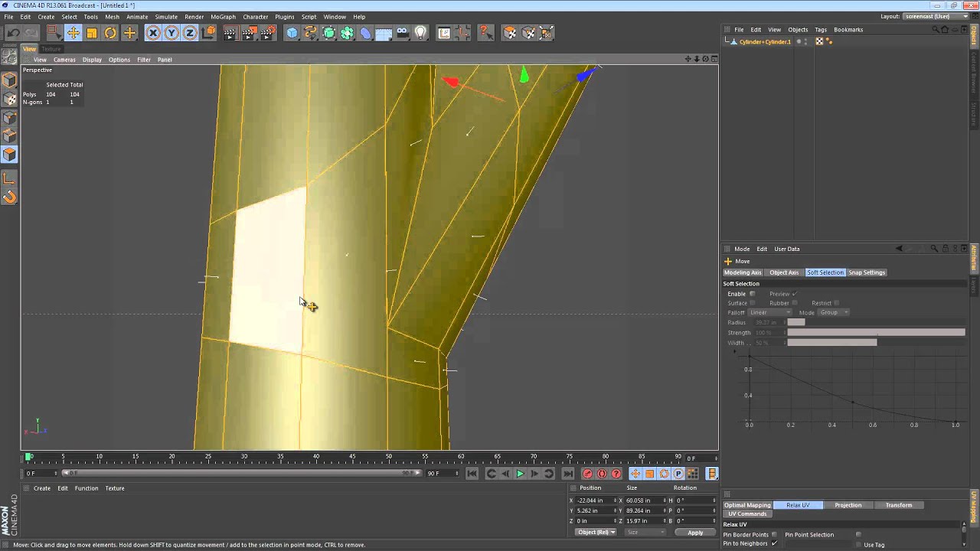Viewport: 980px width, 551px height.
Task: Switch to Modeling Axis tab
Action: (743, 272)
